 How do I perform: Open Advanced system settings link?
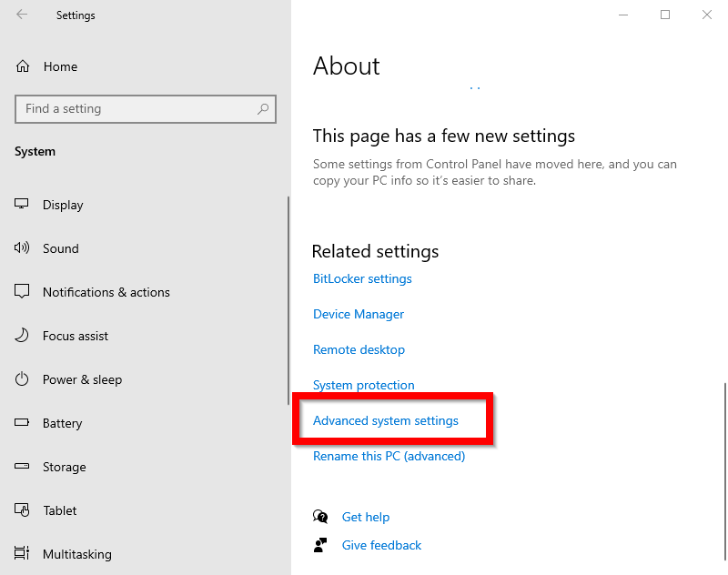[x=385, y=420]
